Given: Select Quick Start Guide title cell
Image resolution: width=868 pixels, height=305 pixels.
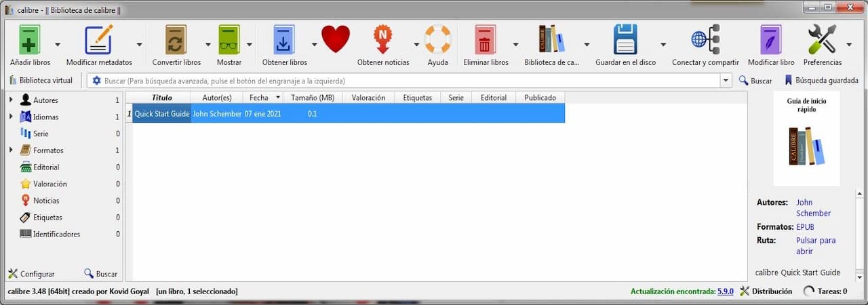Looking at the screenshot, I should point(161,113).
